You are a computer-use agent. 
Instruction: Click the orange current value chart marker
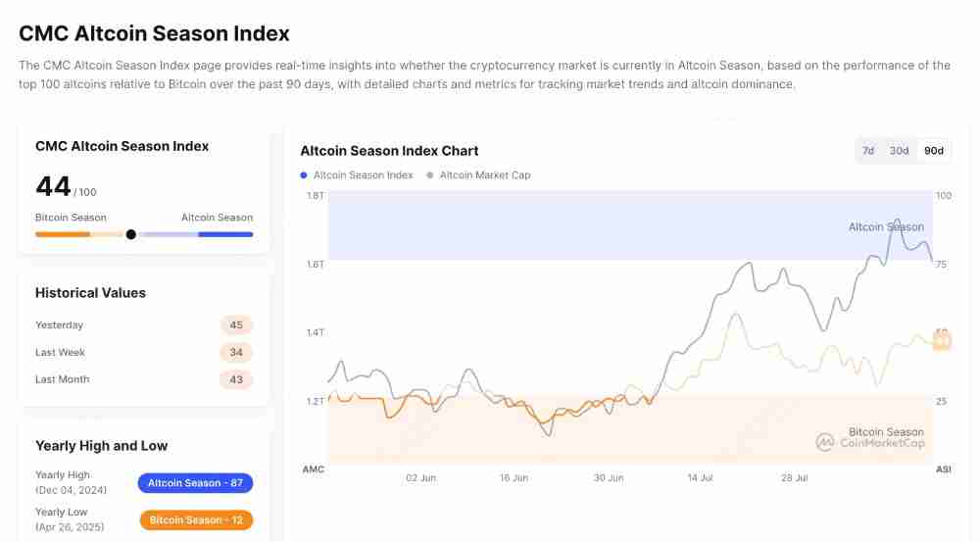(x=942, y=341)
